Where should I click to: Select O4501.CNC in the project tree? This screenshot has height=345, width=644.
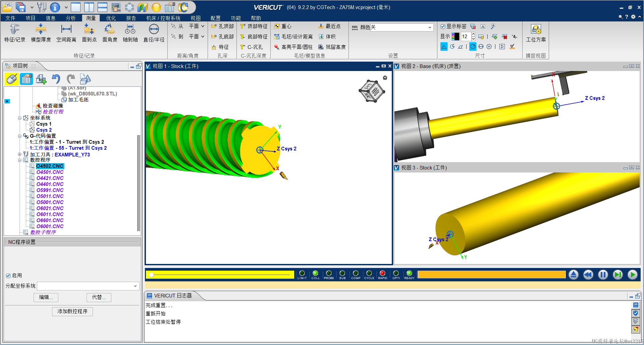pos(50,172)
